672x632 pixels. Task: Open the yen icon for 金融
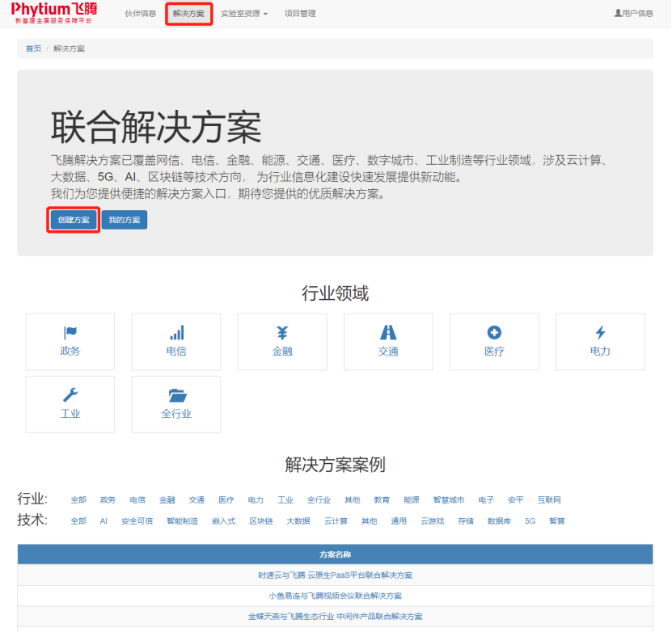point(282,333)
